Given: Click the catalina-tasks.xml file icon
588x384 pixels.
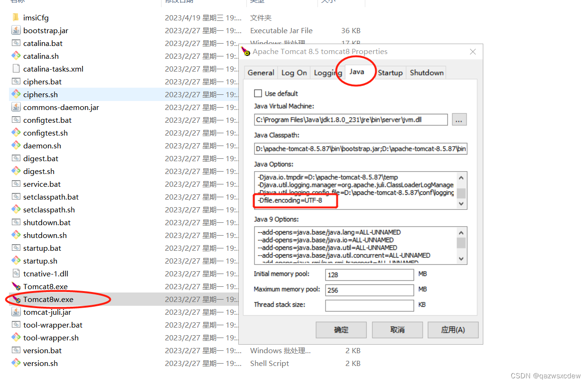Looking at the screenshot, I should (x=16, y=69).
